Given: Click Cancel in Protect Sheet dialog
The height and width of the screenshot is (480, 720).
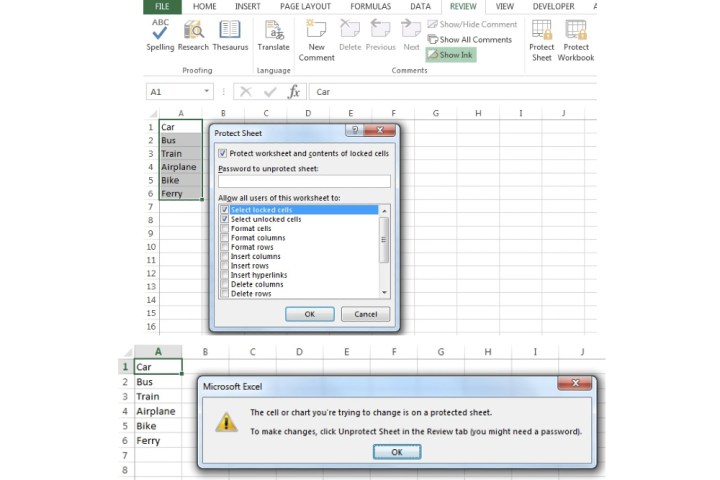Looking at the screenshot, I should [365, 314].
